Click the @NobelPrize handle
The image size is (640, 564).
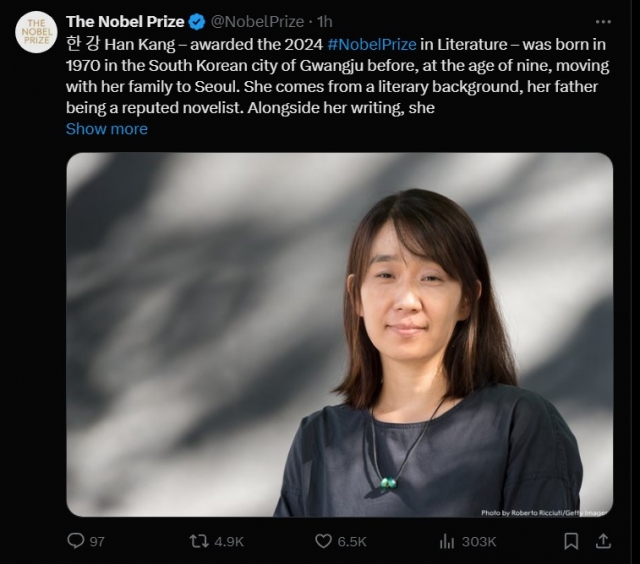[257, 22]
